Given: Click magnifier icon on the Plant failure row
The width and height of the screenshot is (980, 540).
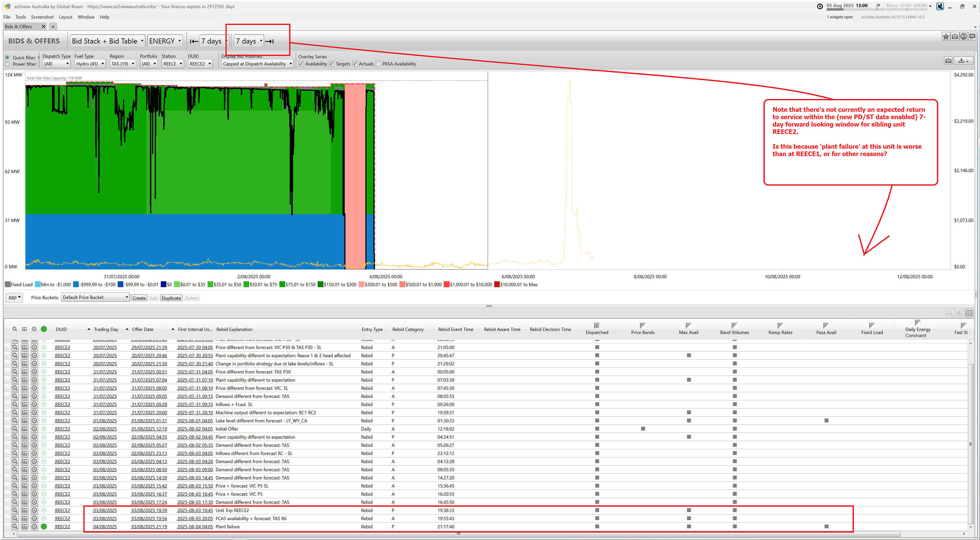Looking at the screenshot, I should (15, 527).
